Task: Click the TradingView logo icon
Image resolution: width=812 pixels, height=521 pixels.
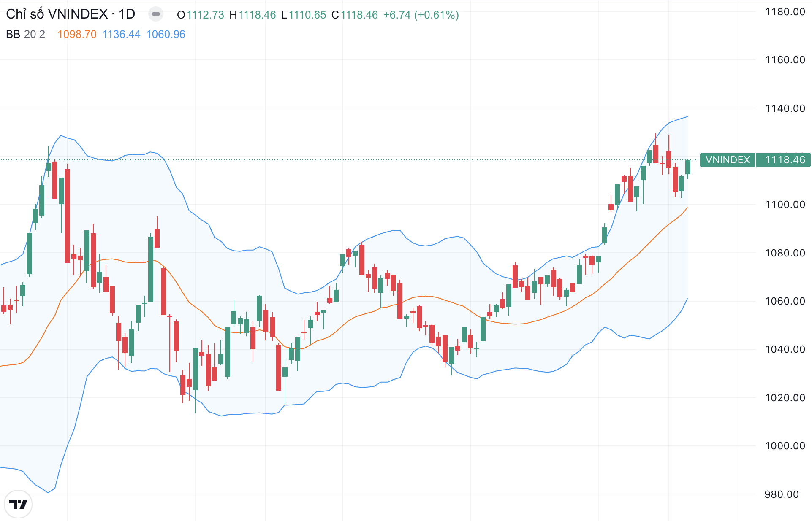Action: (x=18, y=504)
